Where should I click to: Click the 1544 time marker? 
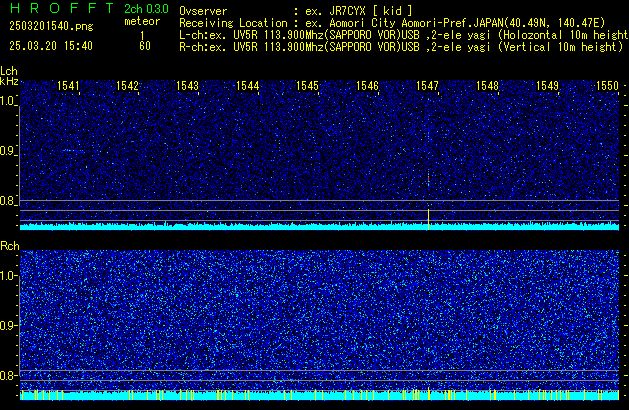tap(248, 86)
